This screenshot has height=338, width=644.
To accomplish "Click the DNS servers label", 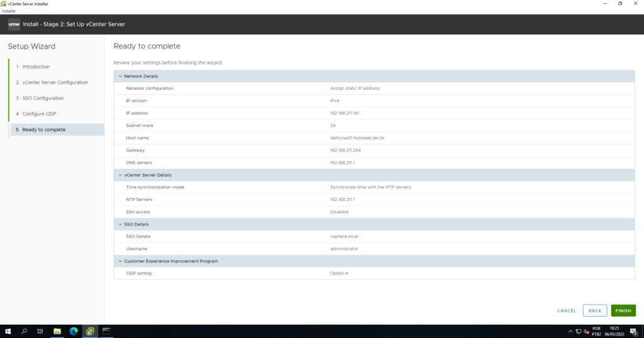I will tap(139, 163).
